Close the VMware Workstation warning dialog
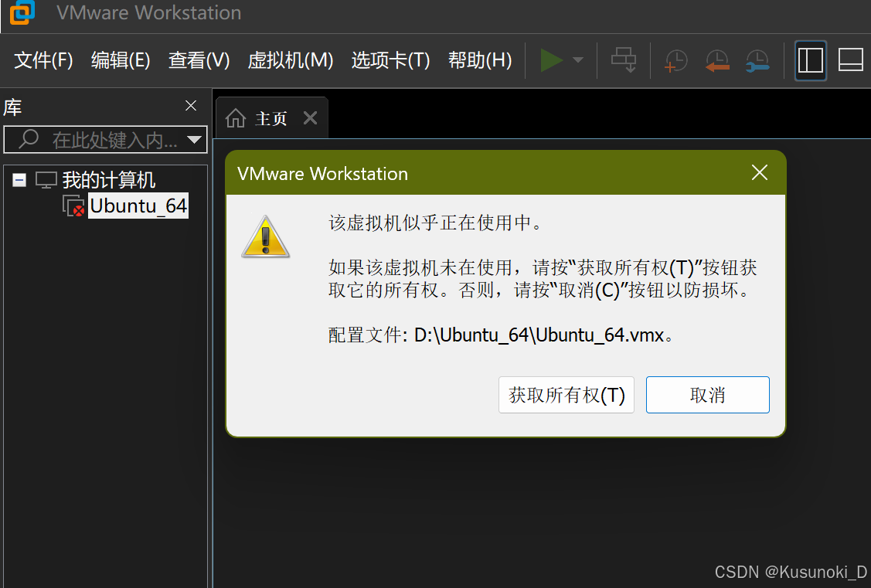Screen dimensions: 871x588 click(x=760, y=172)
